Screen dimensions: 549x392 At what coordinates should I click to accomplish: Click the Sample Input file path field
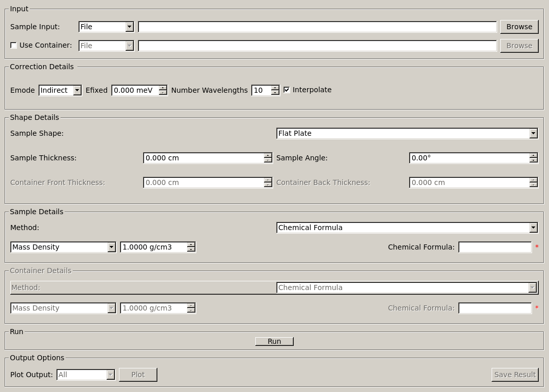coord(317,27)
